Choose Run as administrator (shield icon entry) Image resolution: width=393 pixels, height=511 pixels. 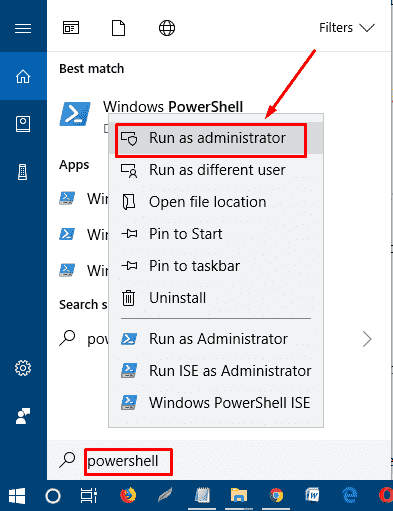click(216, 138)
